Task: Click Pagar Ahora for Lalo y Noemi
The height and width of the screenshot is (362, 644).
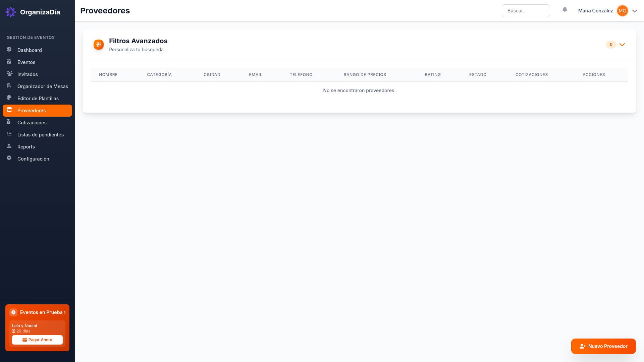Action: [x=37, y=340]
